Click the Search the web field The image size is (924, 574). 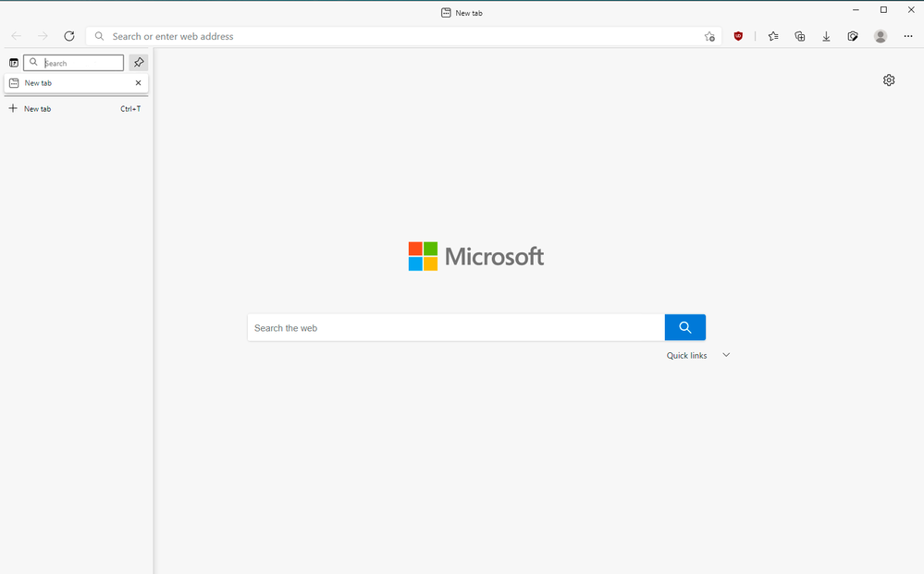click(456, 328)
